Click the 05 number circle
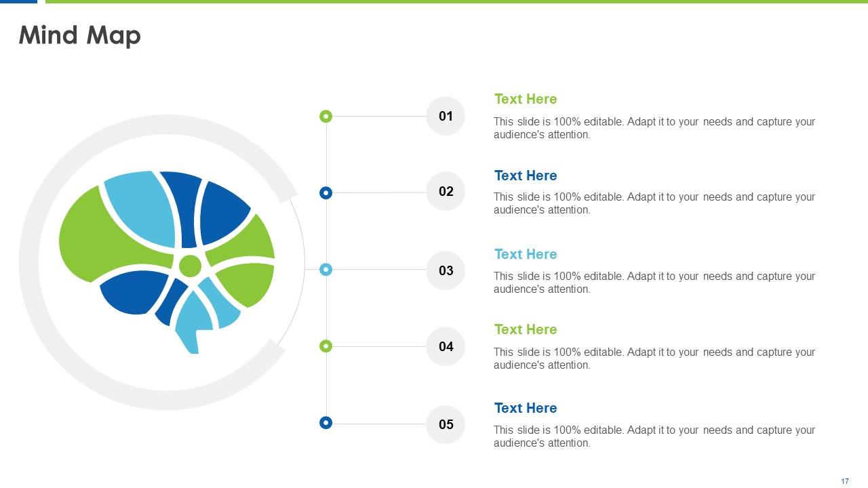 tap(446, 424)
